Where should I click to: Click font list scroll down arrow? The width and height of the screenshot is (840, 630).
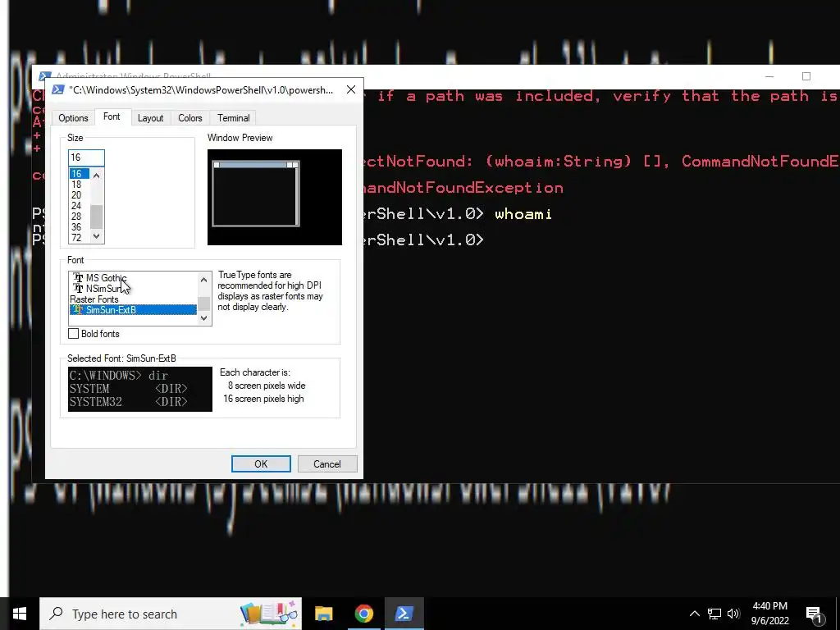coord(203,318)
